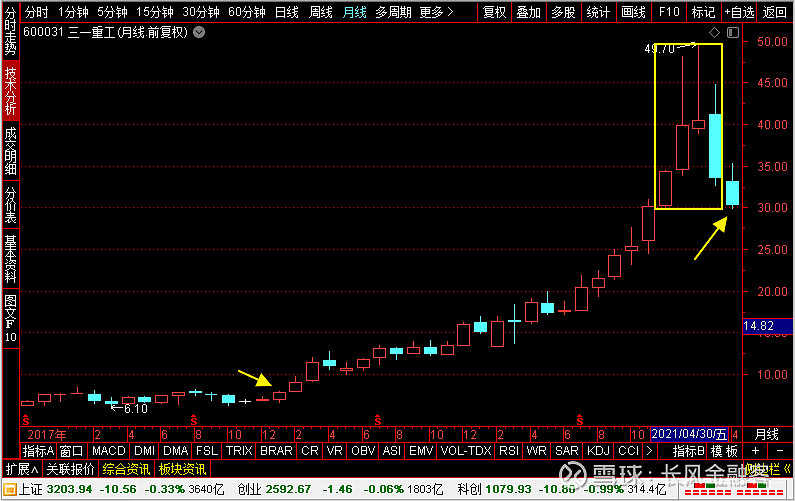
Task: Select the KDJ indicator
Action: (x=598, y=450)
